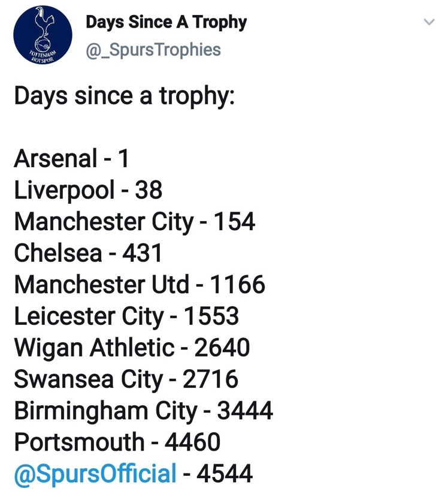The width and height of the screenshot is (448, 492).
Task: Click the @_SpursTrophies handle
Action: coord(153,50)
